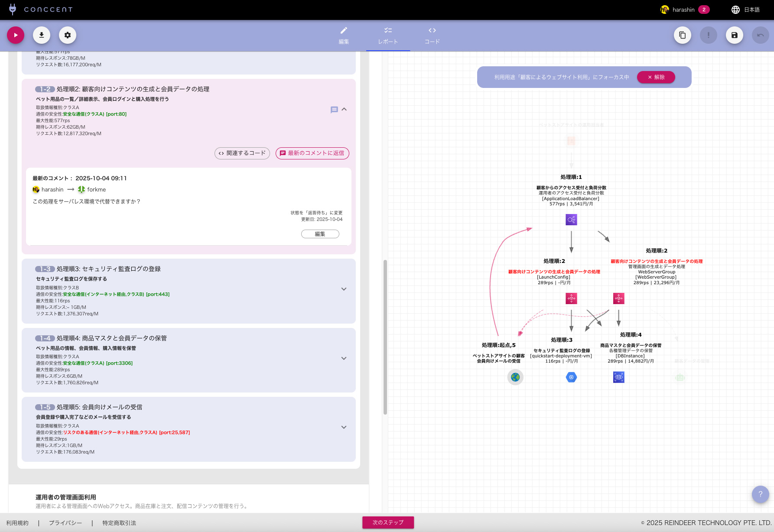Click 最新のコメントに返信 button
The height and width of the screenshot is (532, 774).
312,153
